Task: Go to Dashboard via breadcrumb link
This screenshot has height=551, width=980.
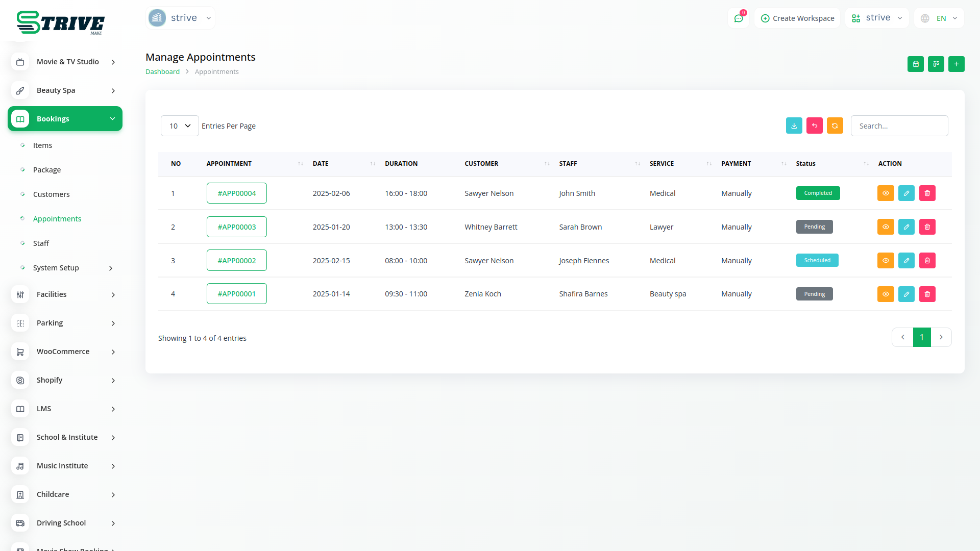Action: pos(162,72)
